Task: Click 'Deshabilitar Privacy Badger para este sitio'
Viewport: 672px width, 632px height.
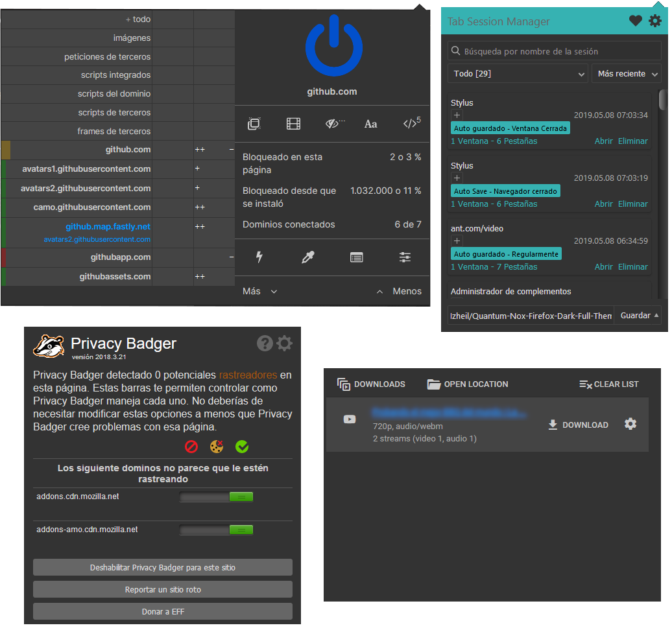Action: point(163,567)
